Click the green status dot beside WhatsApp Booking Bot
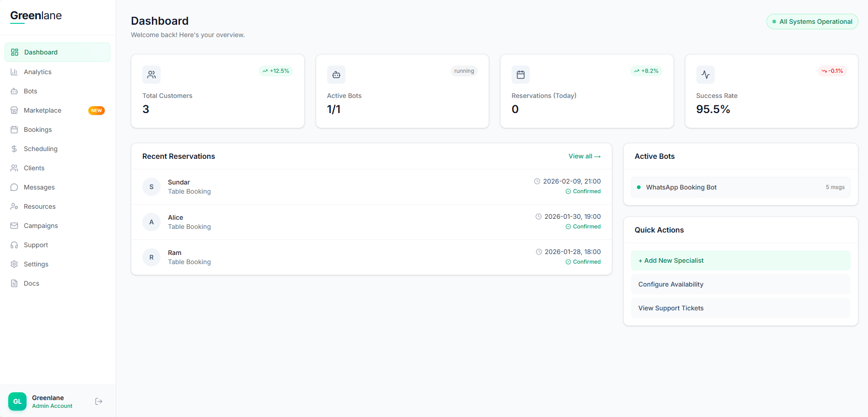The width and height of the screenshot is (868, 417). click(x=639, y=187)
